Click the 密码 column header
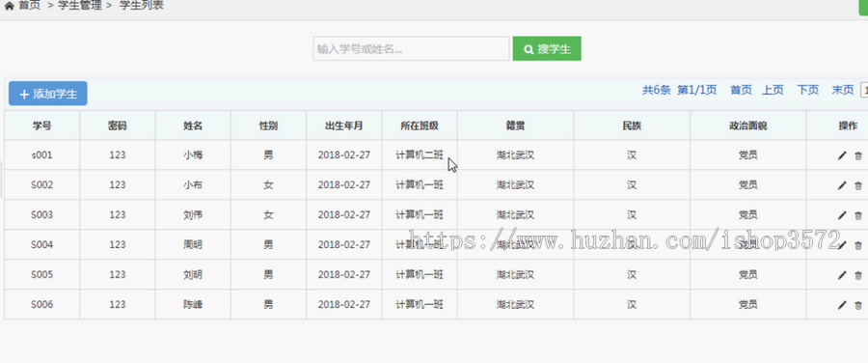Screen dimensions: 868x363 (118, 126)
